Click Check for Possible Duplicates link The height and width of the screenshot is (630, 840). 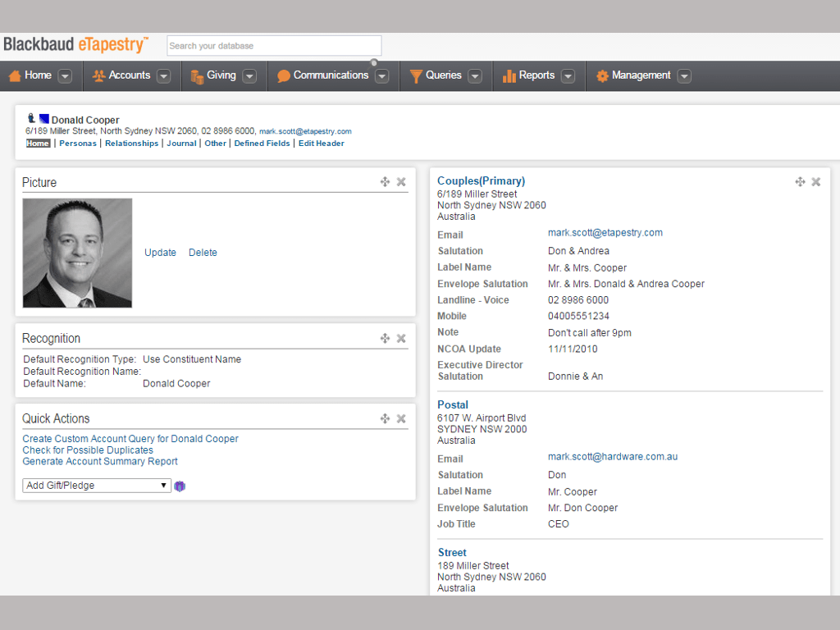click(x=88, y=450)
